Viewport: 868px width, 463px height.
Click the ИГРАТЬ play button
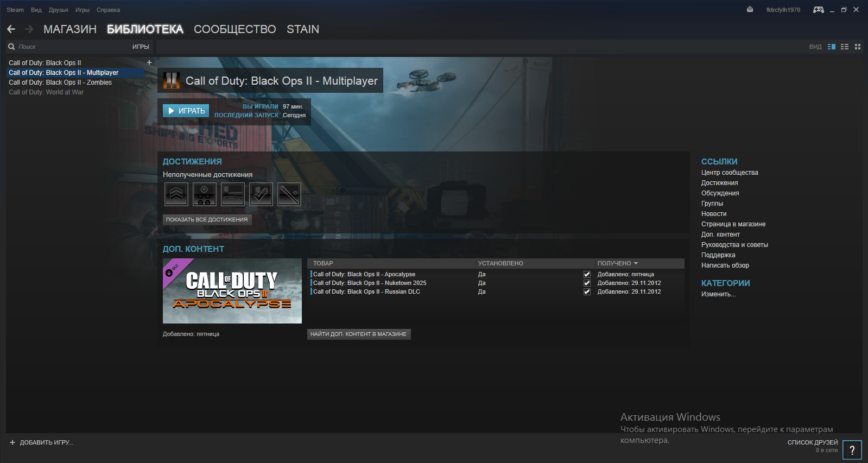tap(186, 111)
